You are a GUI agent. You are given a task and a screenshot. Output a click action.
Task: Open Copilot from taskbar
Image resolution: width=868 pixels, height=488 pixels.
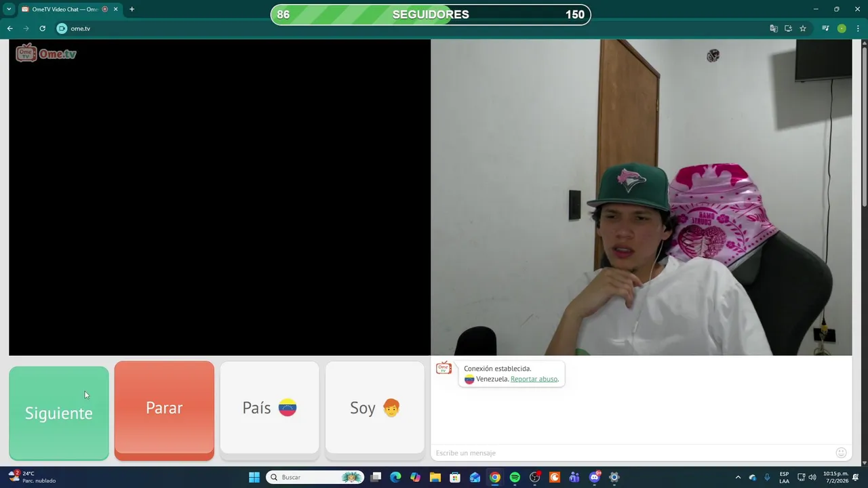coord(415,477)
